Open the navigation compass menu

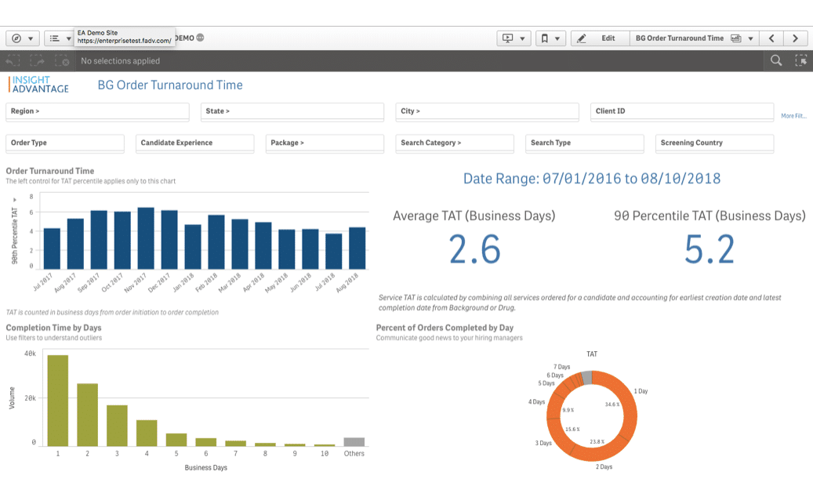point(22,38)
